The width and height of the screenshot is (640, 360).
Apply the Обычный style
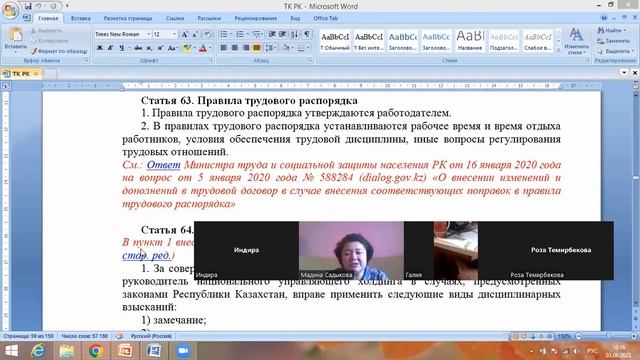(x=335, y=41)
